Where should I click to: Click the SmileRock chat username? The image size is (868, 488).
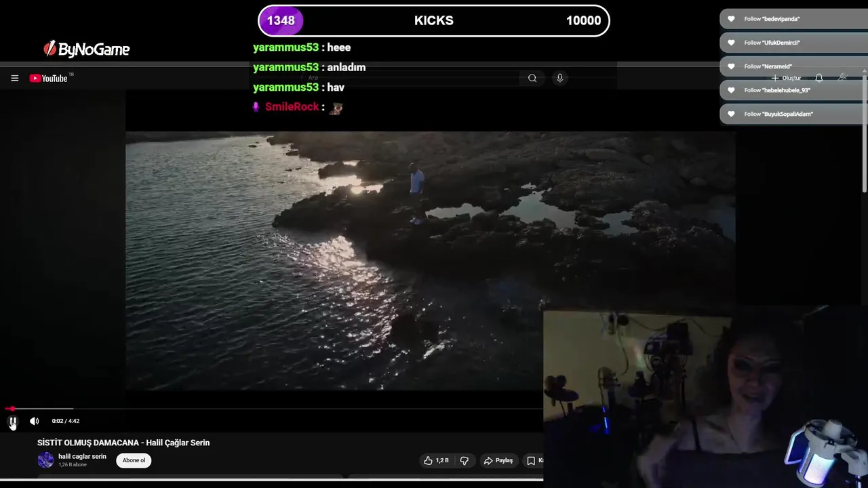click(x=292, y=107)
